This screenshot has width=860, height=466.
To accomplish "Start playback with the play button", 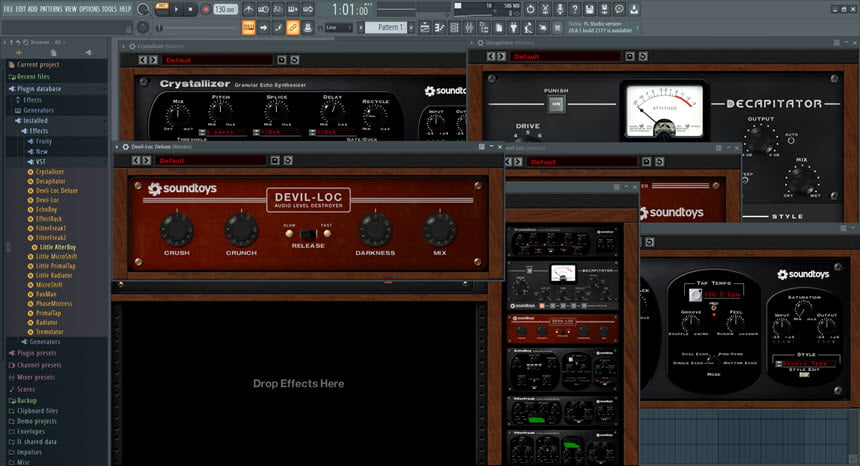I will [x=176, y=9].
